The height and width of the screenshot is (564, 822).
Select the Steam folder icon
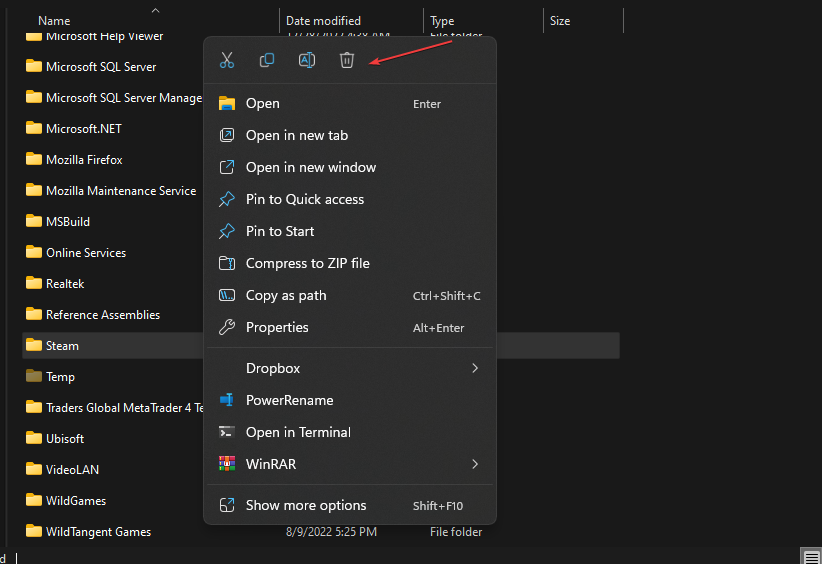(x=34, y=344)
